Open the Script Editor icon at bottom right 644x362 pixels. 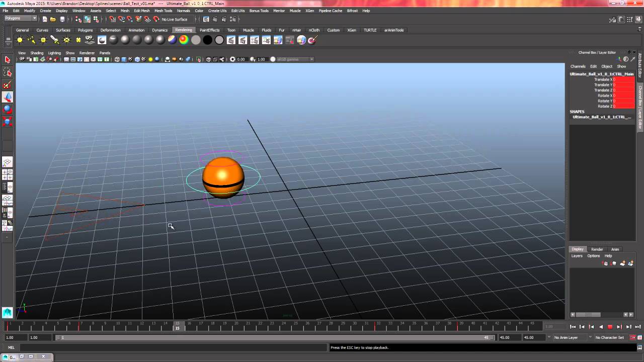[x=640, y=347]
